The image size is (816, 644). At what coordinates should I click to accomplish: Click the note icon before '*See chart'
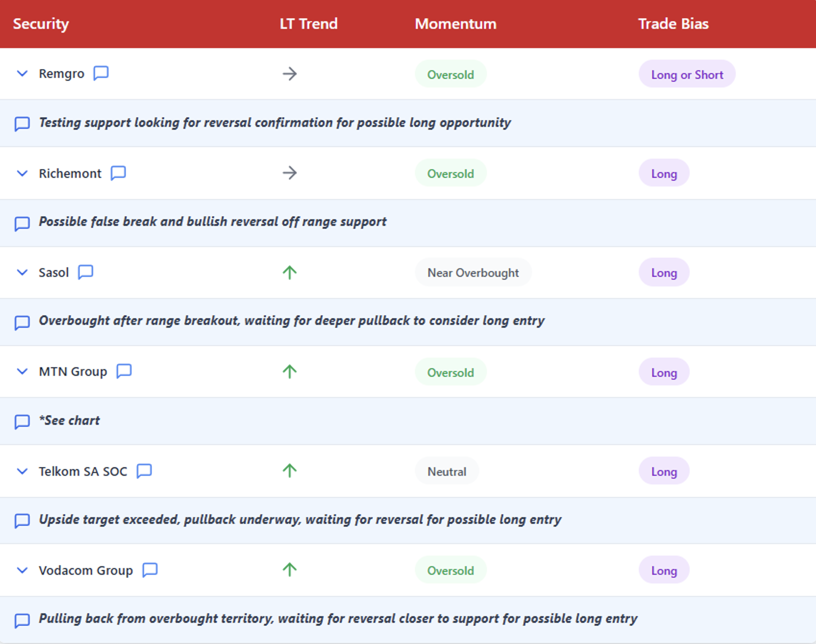pyautogui.click(x=22, y=421)
